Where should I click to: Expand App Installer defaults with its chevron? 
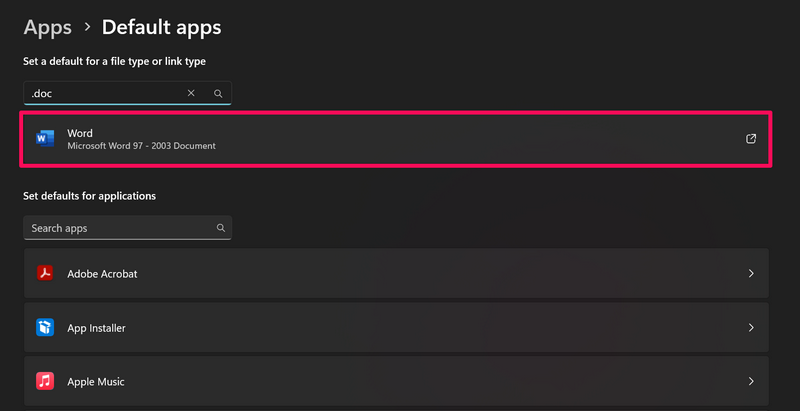point(751,327)
